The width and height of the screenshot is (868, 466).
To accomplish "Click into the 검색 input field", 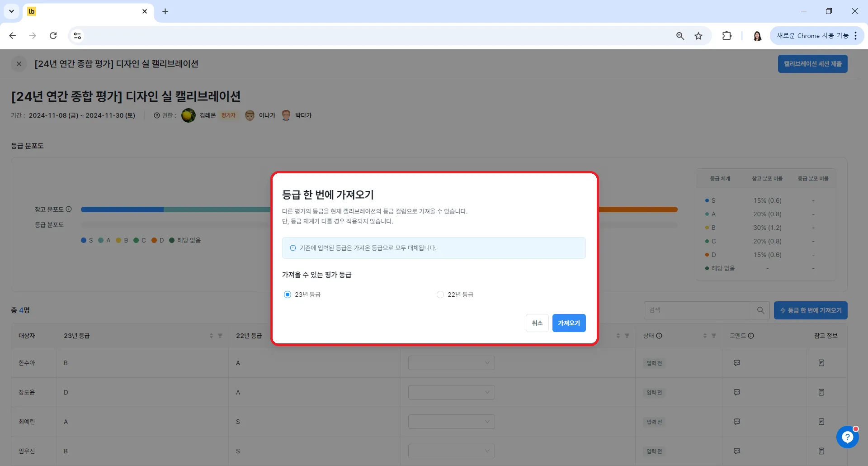I will point(698,310).
